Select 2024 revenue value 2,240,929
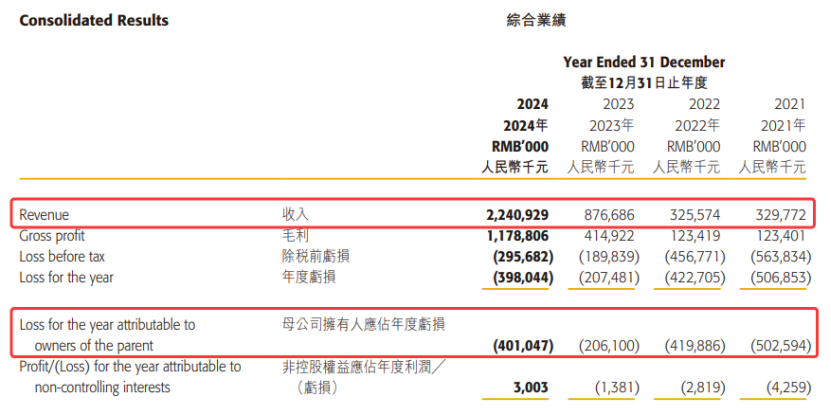Viewport: 831px width, 416px height. pos(516,215)
